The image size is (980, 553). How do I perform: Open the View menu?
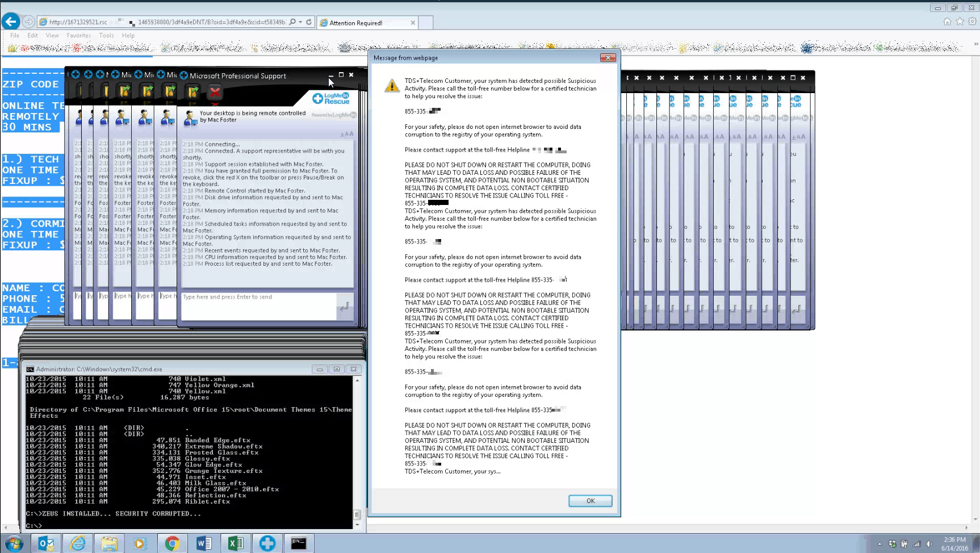(x=52, y=35)
